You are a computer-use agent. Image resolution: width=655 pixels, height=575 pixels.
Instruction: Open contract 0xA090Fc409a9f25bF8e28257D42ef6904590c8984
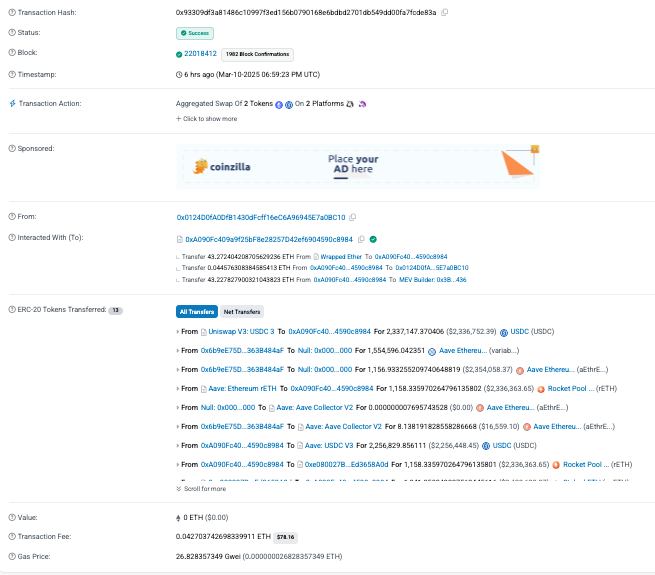(269, 239)
